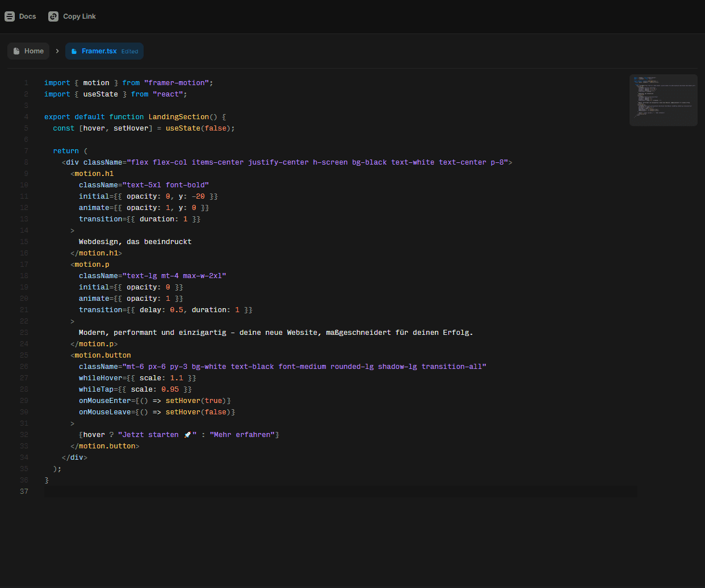Click the Home breadcrumb file icon

(x=16, y=51)
